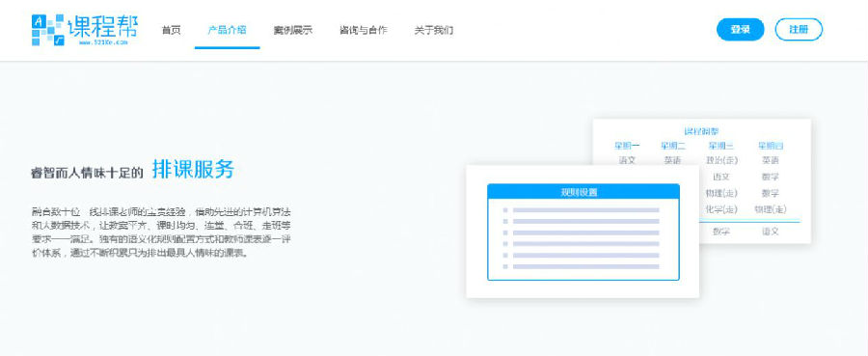
Task: Open the 案例展示 nav page
Action: click(x=293, y=31)
